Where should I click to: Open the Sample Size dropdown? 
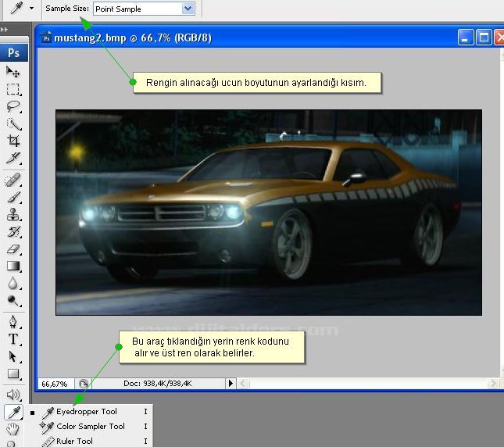click(x=188, y=9)
